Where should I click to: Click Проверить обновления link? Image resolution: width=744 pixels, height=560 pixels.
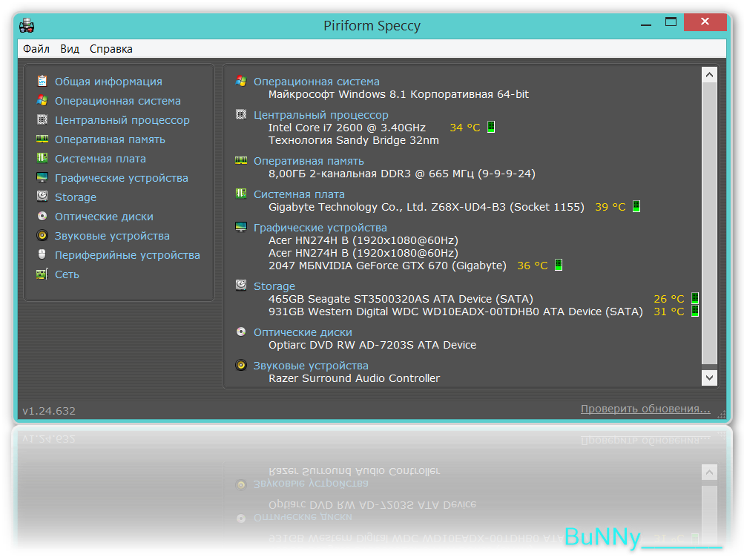[645, 409]
